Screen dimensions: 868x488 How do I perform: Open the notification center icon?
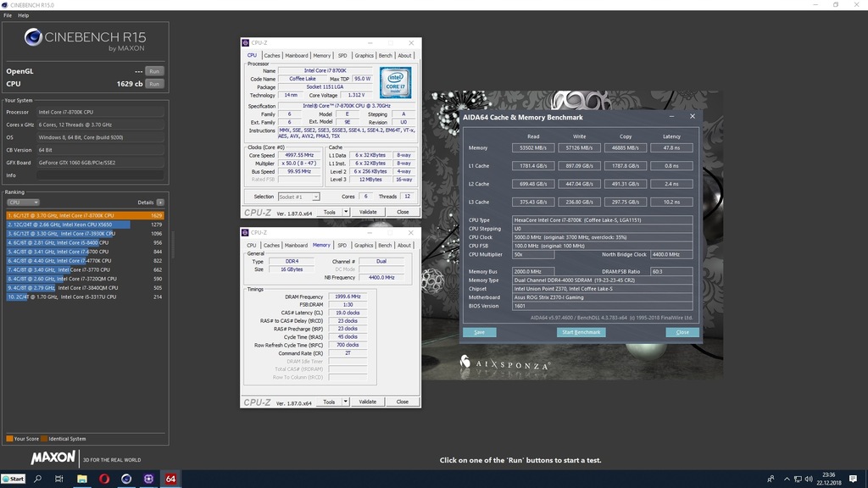pos(853,480)
